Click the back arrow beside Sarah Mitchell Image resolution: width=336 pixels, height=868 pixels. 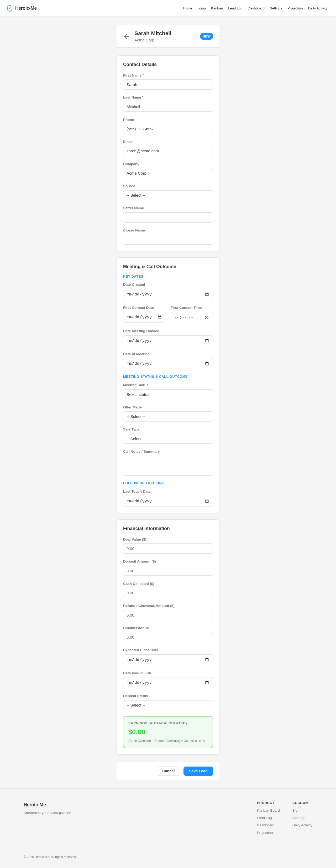(127, 36)
